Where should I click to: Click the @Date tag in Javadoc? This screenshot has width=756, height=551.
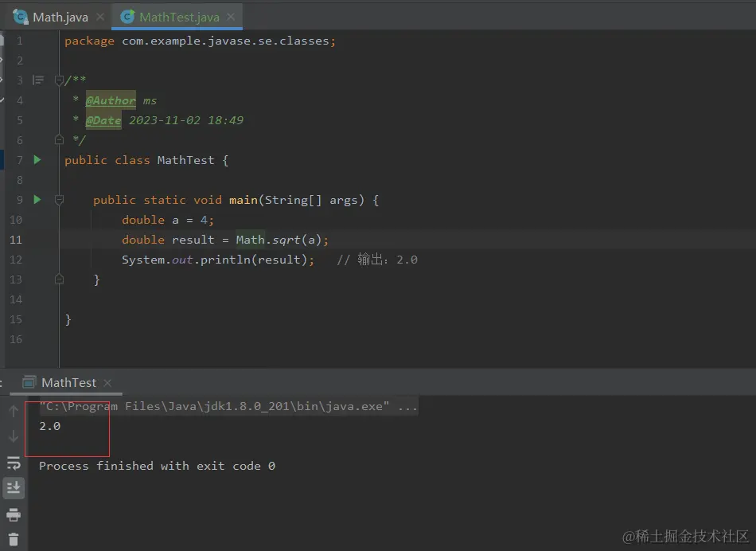click(103, 120)
